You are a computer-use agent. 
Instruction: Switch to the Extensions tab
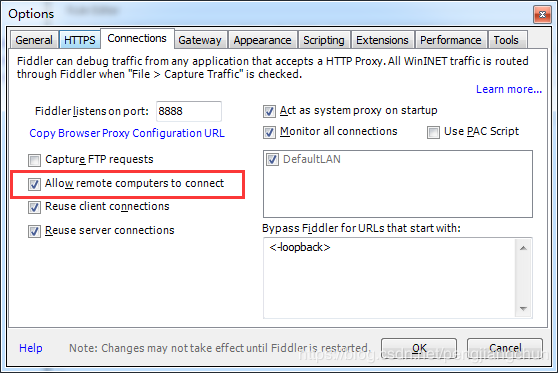(x=382, y=40)
